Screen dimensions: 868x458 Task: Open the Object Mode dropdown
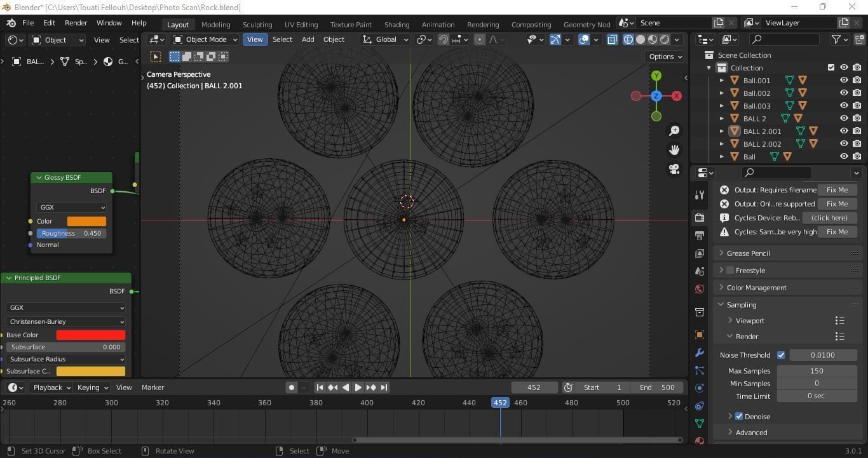click(206, 39)
